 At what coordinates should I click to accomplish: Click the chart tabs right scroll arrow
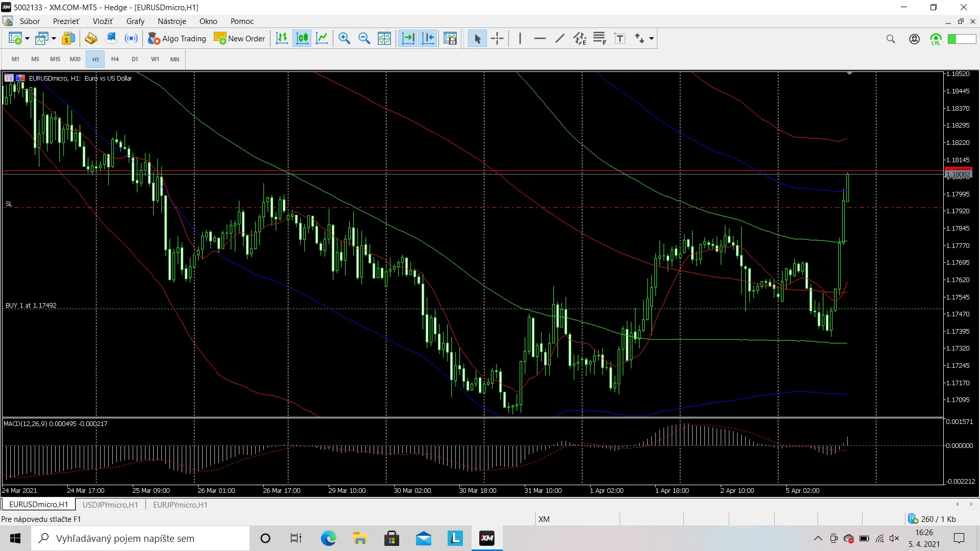point(971,504)
